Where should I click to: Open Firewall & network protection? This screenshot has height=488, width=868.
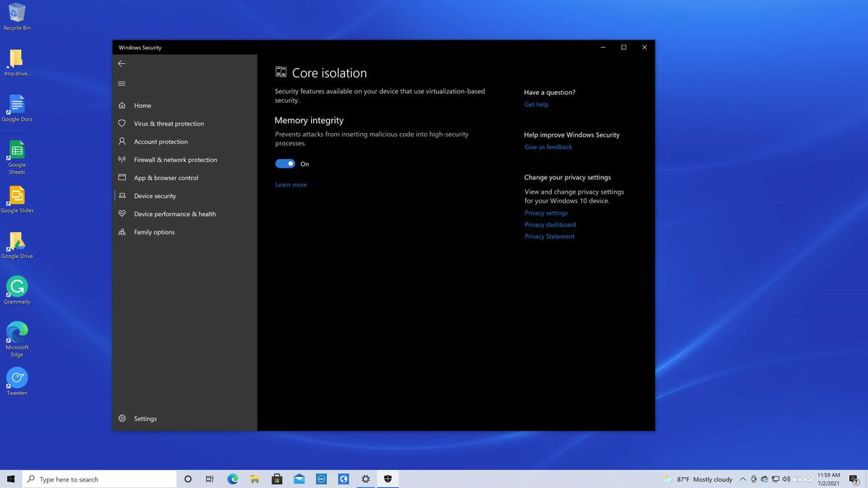click(x=176, y=159)
